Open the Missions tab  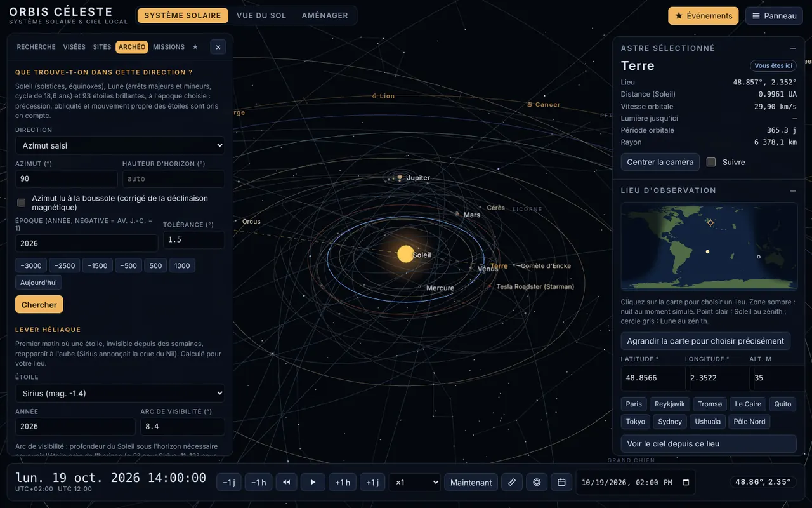click(169, 47)
